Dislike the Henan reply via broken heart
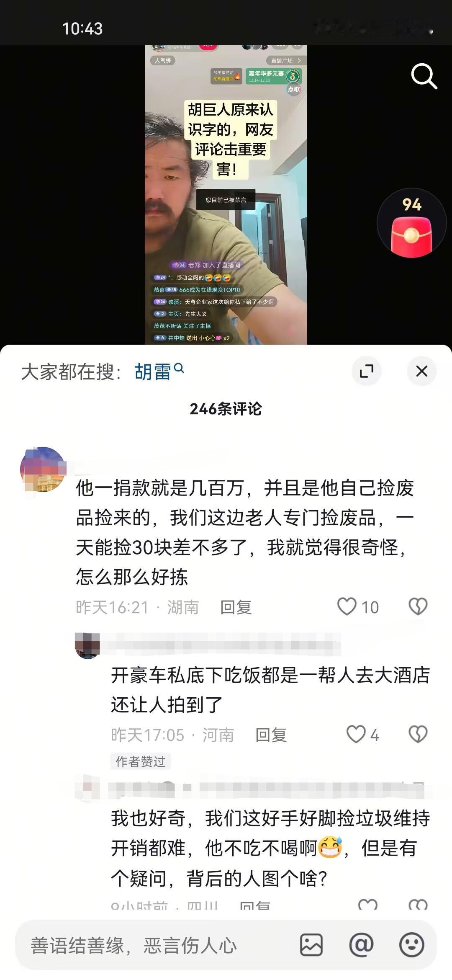 (x=418, y=735)
